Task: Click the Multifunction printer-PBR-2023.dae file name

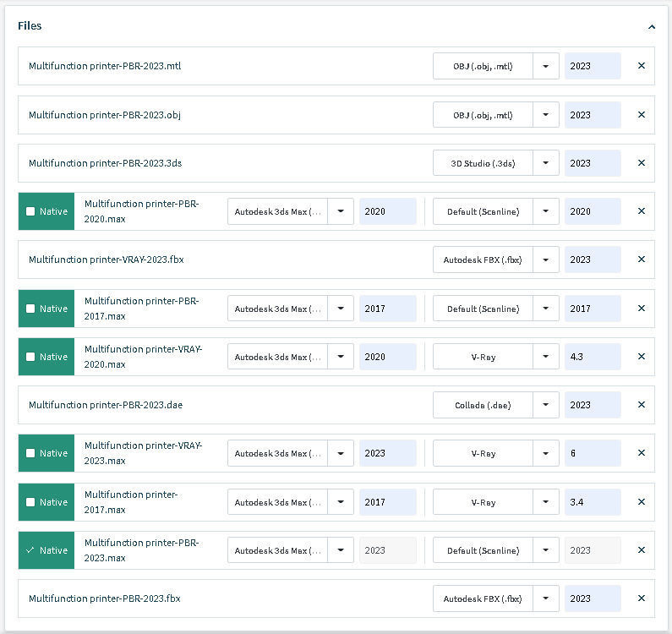Action: [x=105, y=405]
